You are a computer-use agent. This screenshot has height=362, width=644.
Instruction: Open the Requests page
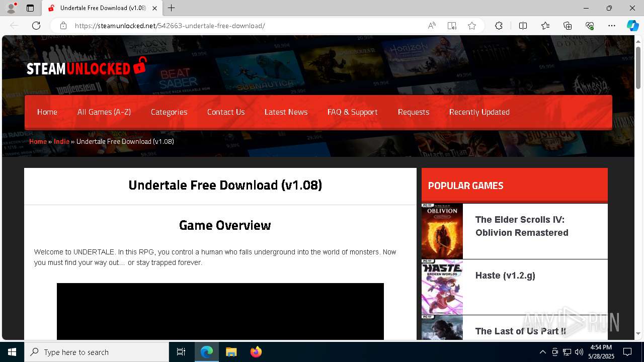pyautogui.click(x=414, y=112)
